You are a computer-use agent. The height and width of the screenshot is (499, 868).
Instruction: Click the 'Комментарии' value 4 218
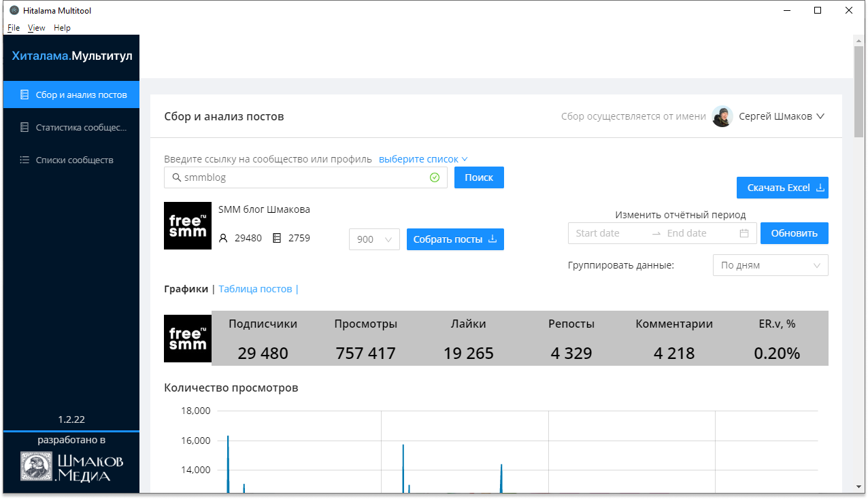(x=674, y=354)
